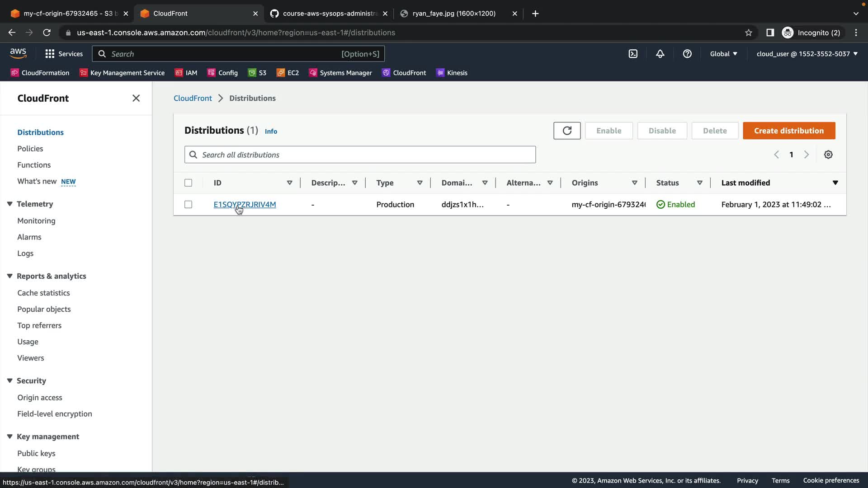
Task: Open the notifications bell icon
Action: click(660, 54)
